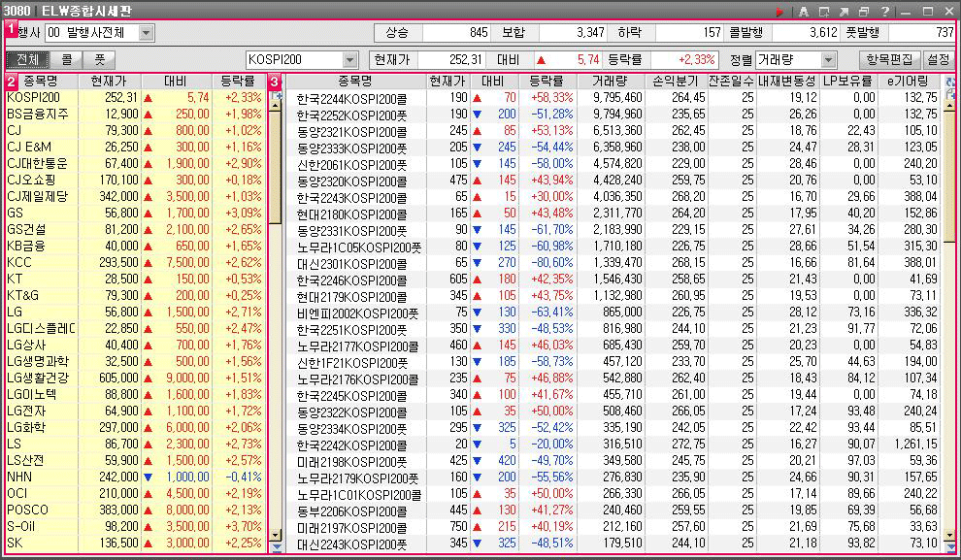Select 동부2206KOSPI200콜 row
Viewport: 961px width, 560px height.
(613, 510)
